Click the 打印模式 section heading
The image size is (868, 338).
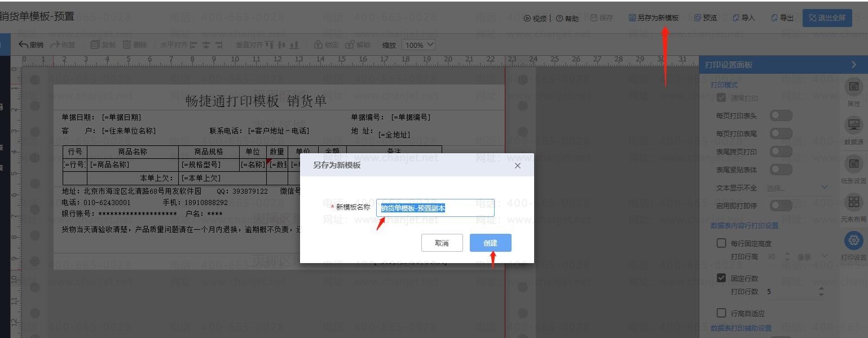point(724,85)
